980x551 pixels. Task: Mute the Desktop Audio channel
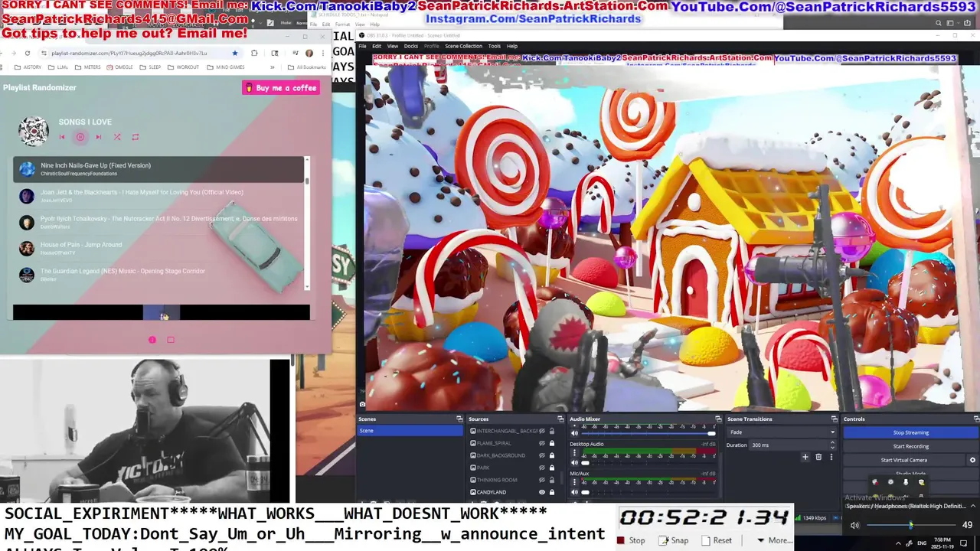pos(575,463)
